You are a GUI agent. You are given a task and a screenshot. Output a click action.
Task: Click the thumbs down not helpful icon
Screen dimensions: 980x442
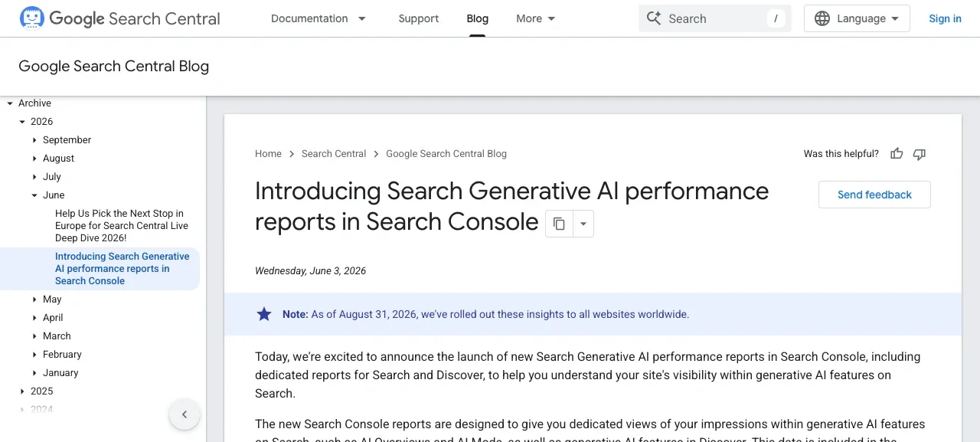(x=920, y=154)
